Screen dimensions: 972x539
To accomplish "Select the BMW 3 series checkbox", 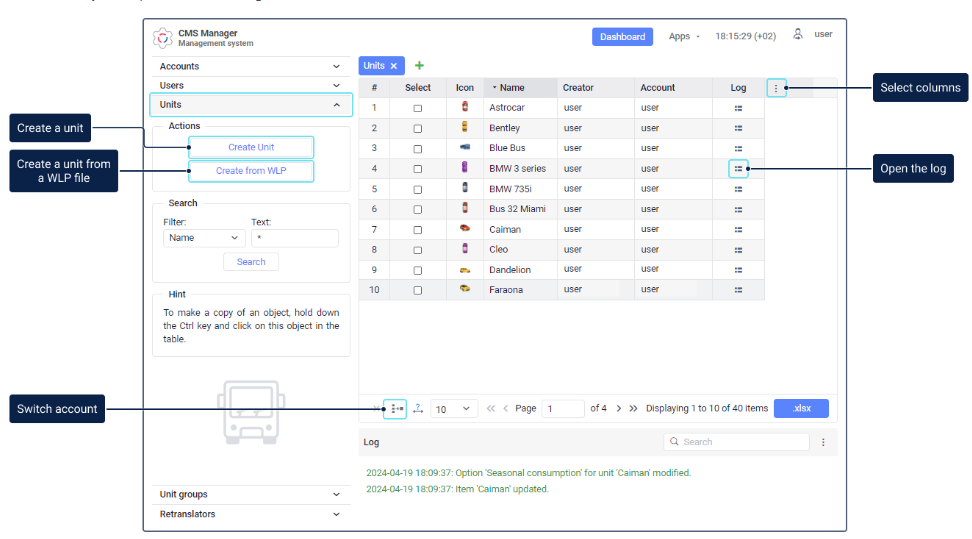I will pyautogui.click(x=418, y=169).
